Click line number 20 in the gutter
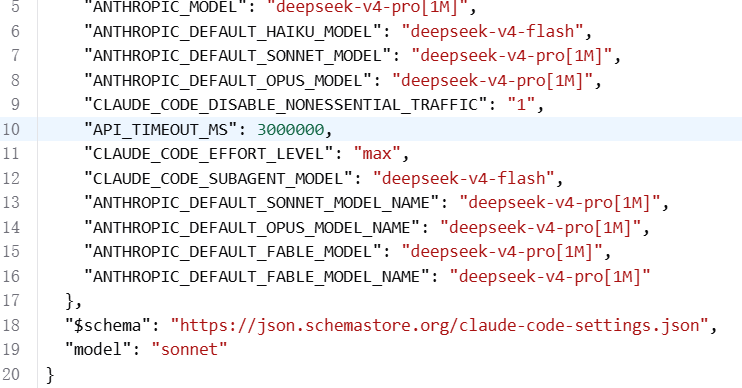The height and width of the screenshot is (388, 742). click(x=10, y=374)
